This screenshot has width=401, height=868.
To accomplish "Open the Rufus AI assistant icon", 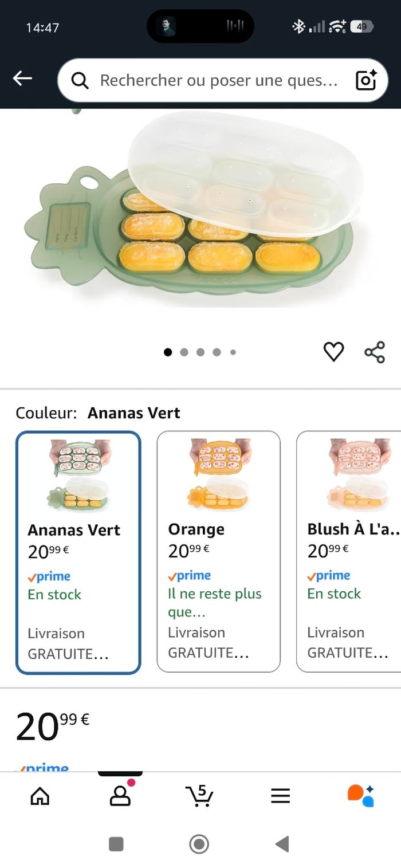I will (x=360, y=795).
